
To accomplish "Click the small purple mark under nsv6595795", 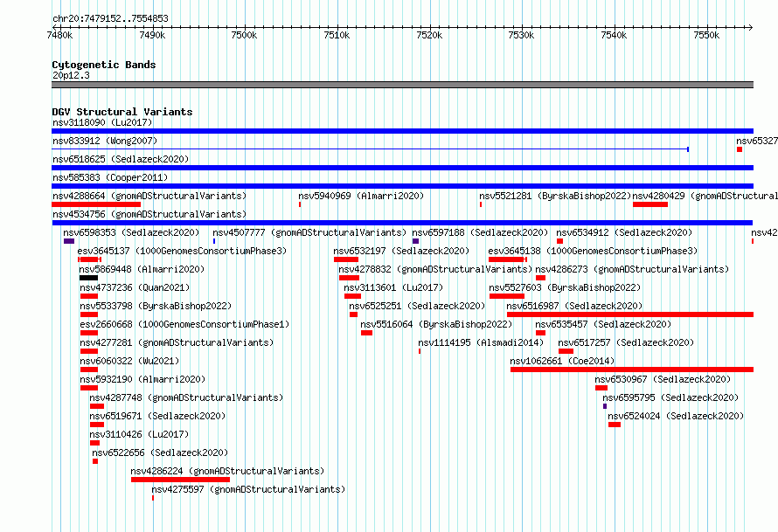I will [x=605, y=406].
